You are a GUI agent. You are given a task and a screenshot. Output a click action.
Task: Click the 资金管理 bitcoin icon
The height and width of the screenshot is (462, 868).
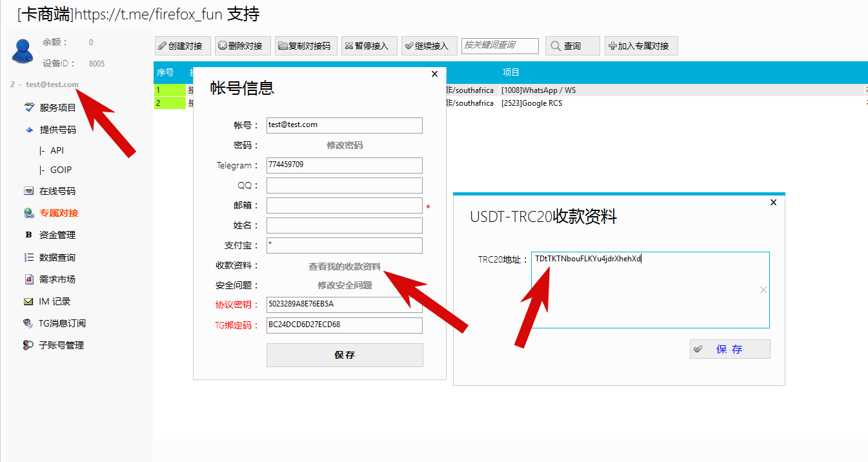click(x=28, y=235)
